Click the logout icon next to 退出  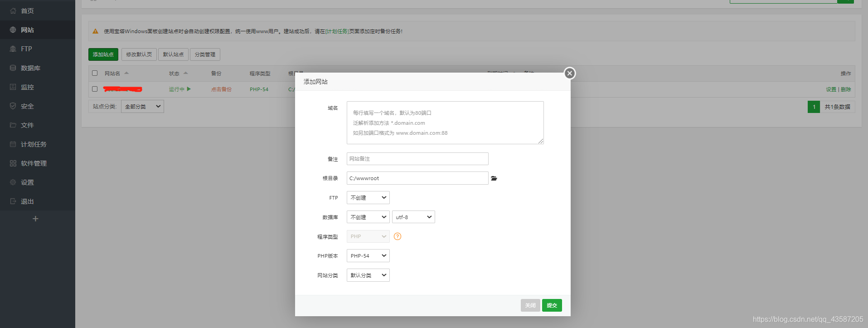click(x=13, y=201)
